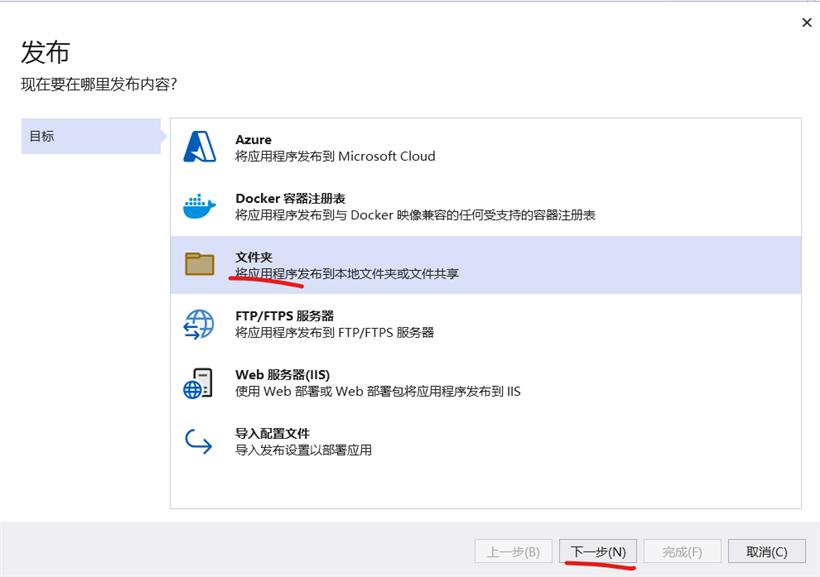Select the 文件夹 title text
820x577 pixels.
pos(254,257)
